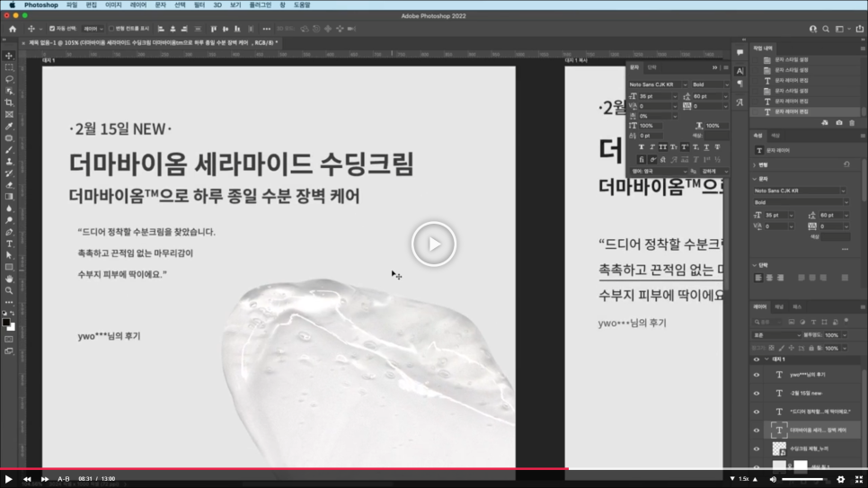The height and width of the screenshot is (488, 868).
Task: Select the Rectangular Marquee tool
Action: coord(9,67)
